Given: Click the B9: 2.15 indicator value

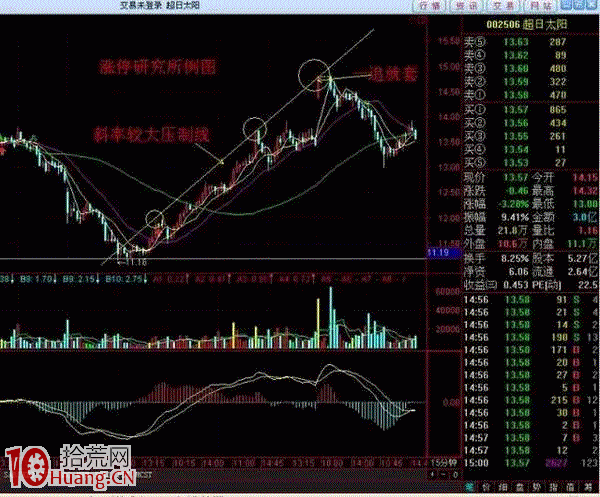Looking at the screenshot, I should pos(80,279).
